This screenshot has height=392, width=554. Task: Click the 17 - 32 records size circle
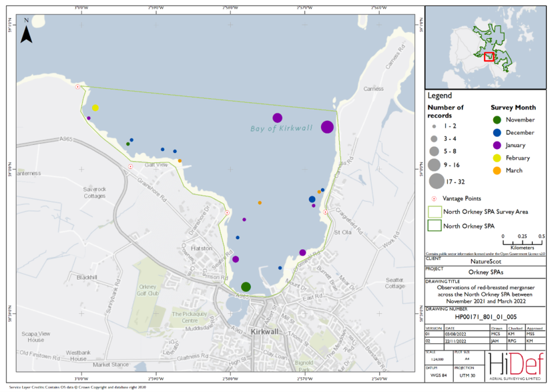(437, 181)
